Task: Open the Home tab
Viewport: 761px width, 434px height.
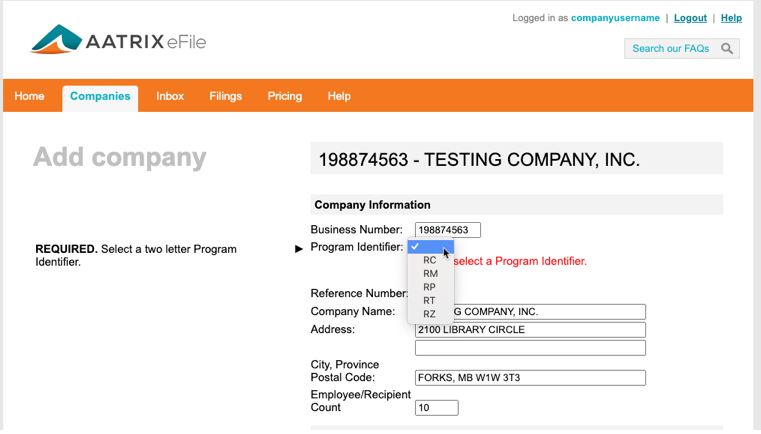Action: [x=29, y=96]
